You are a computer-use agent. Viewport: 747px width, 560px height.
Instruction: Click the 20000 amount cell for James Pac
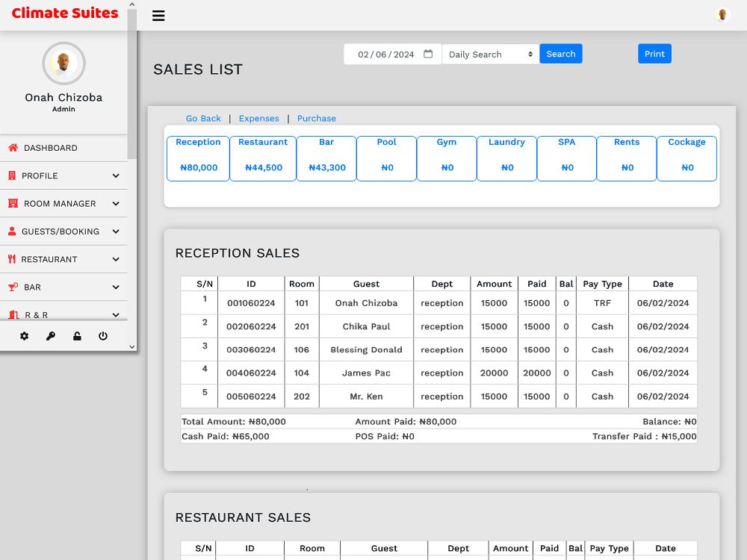494,373
